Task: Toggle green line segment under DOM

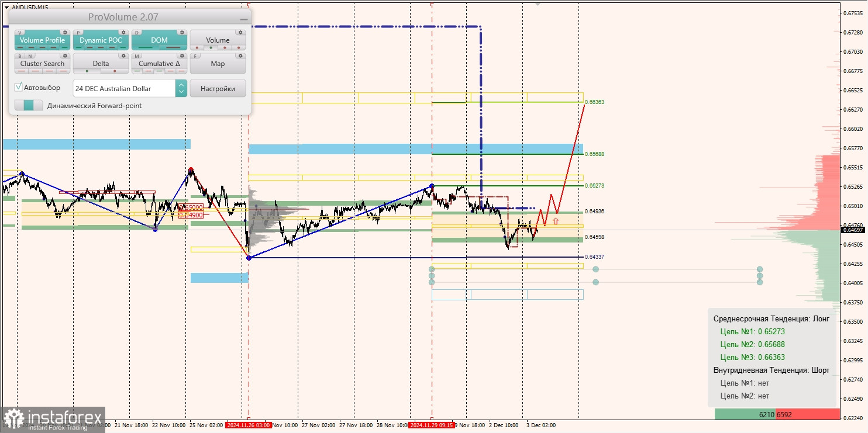Action: 145,47
